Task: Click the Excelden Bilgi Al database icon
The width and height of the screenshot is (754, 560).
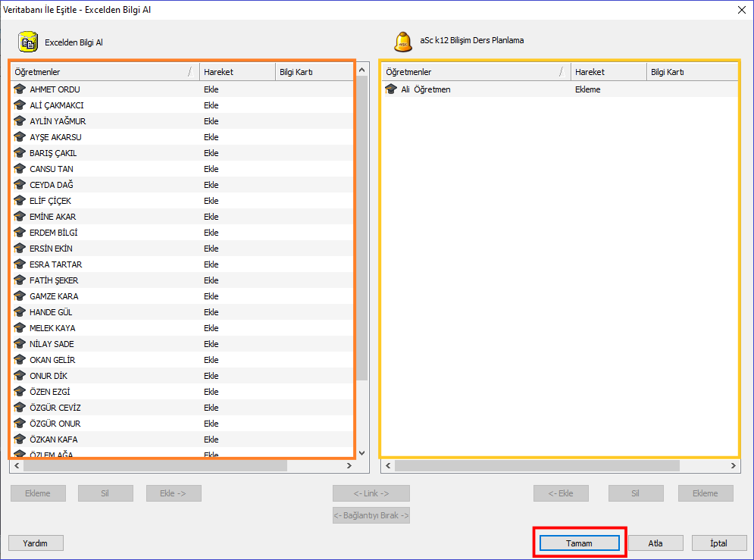Action: [28, 42]
